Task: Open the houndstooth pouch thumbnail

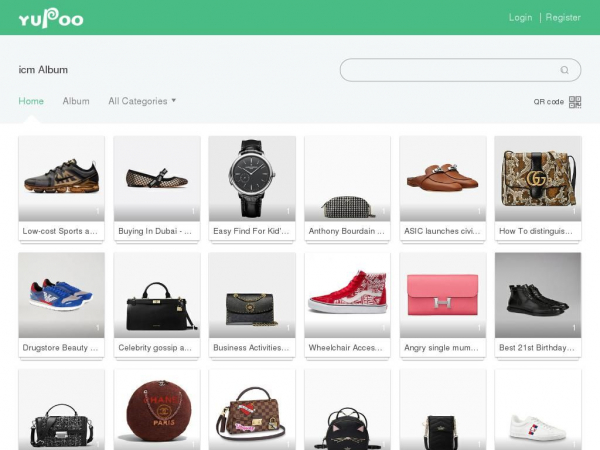Action: tap(347, 178)
